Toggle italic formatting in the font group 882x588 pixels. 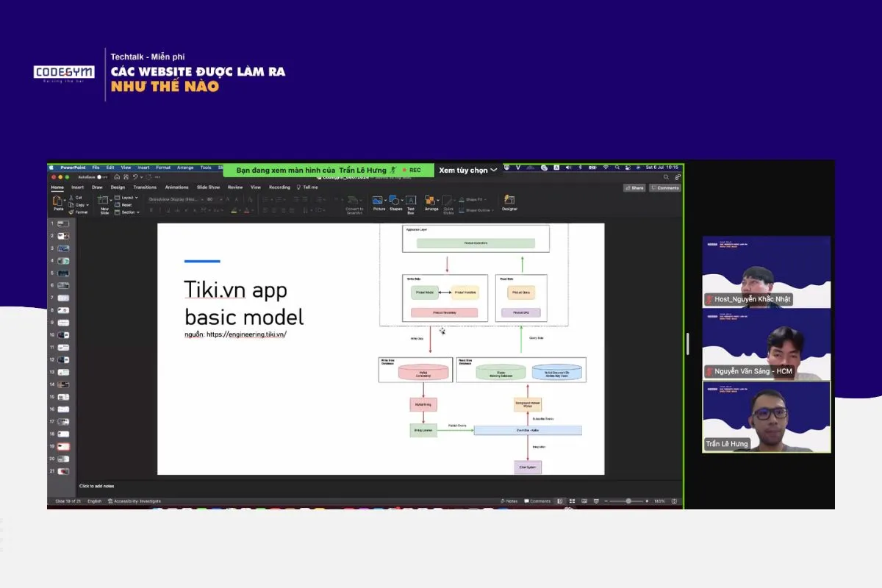(x=159, y=210)
